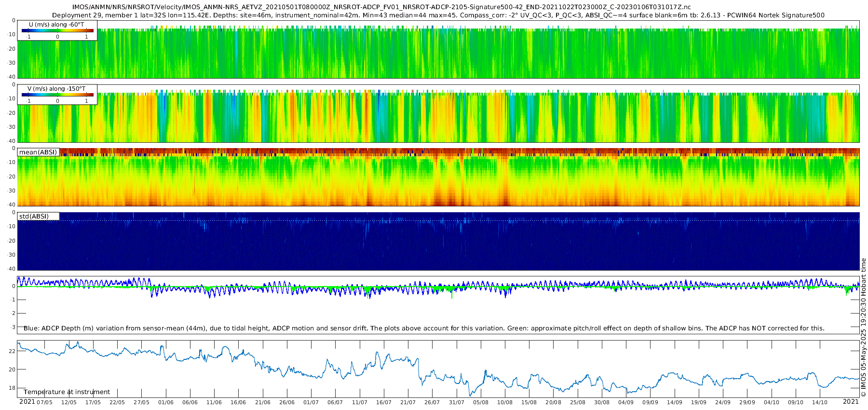Click the 26/07 date tick label
This screenshot has height=410, width=868.
[x=432, y=403]
